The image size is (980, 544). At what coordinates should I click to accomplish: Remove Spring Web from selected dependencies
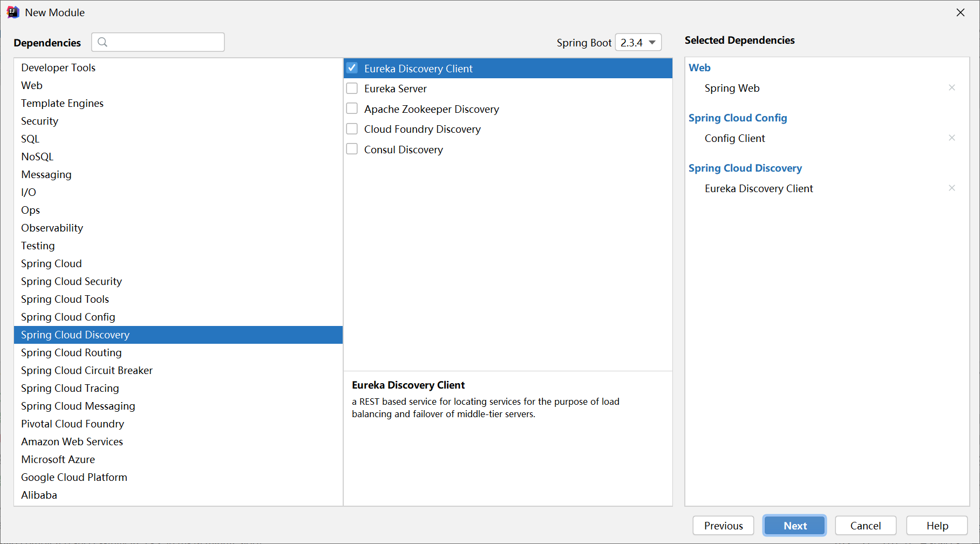tap(952, 87)
